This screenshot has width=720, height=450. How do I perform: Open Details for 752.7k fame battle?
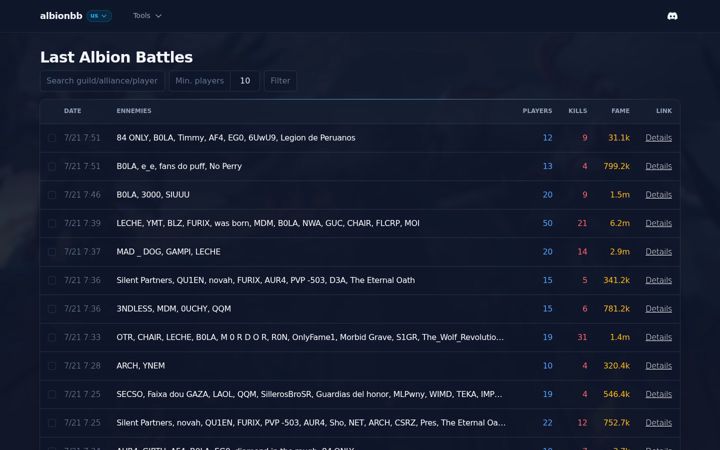(x=658, y=422)
